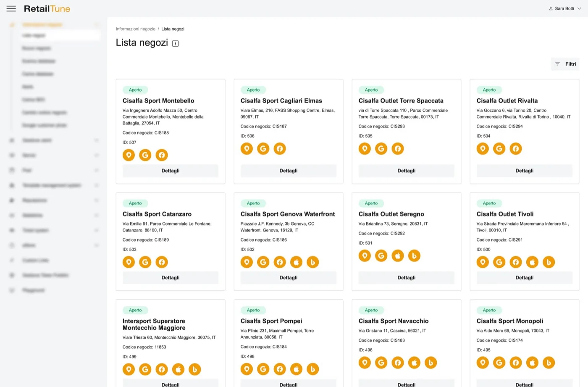
Task: Click map pin icon on Cisalfa Sport Cagliari Elmas
Action: tap(247, 149)
